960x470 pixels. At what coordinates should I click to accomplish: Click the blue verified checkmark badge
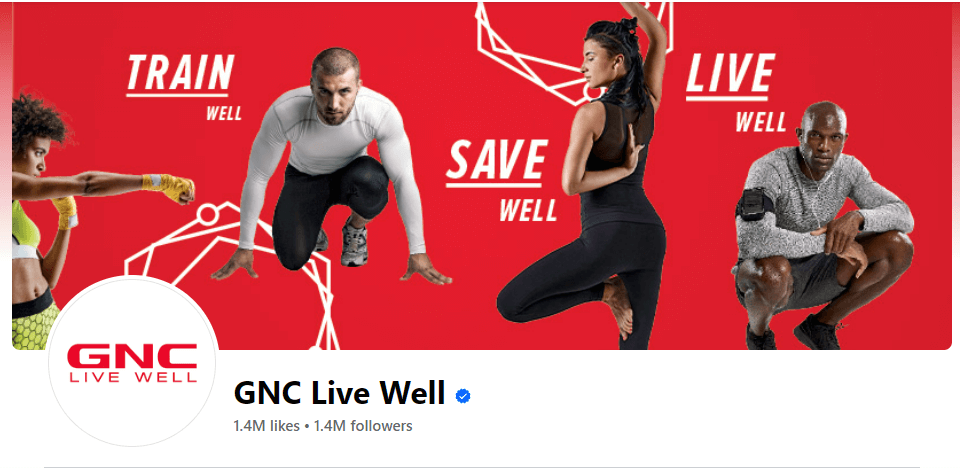coord(463,397)
